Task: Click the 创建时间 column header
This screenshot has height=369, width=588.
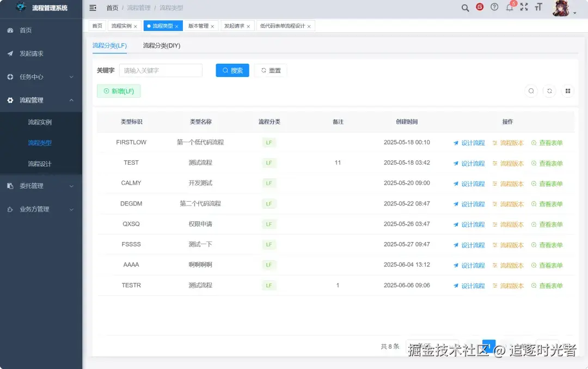Action: tap(407, 122)
